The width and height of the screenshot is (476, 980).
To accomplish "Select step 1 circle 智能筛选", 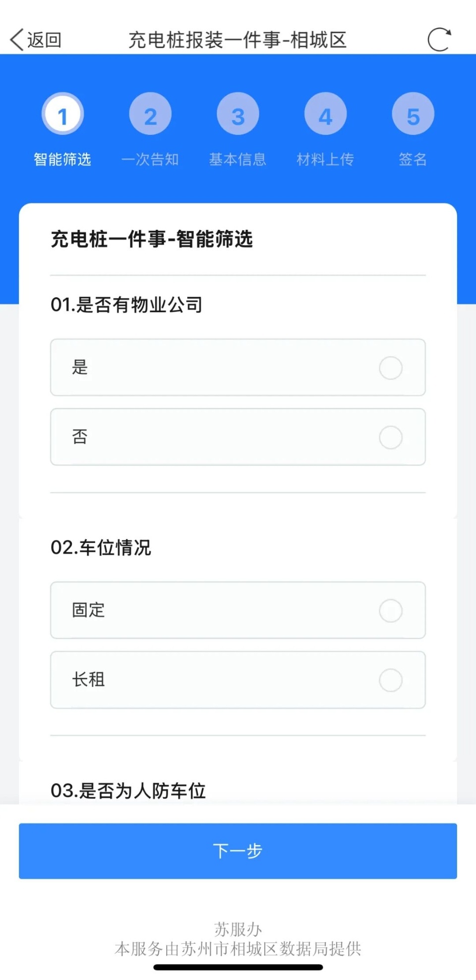I will (x=62, y=114).
